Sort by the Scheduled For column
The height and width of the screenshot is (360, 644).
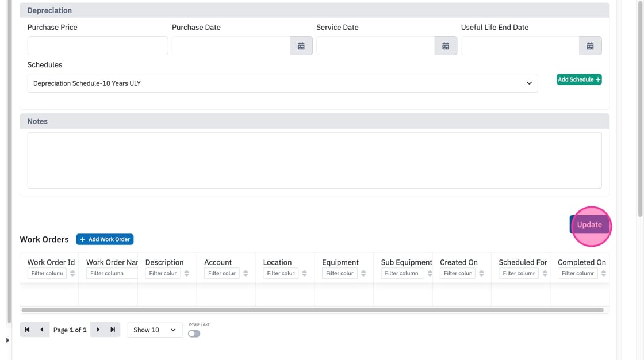(545, 273)
